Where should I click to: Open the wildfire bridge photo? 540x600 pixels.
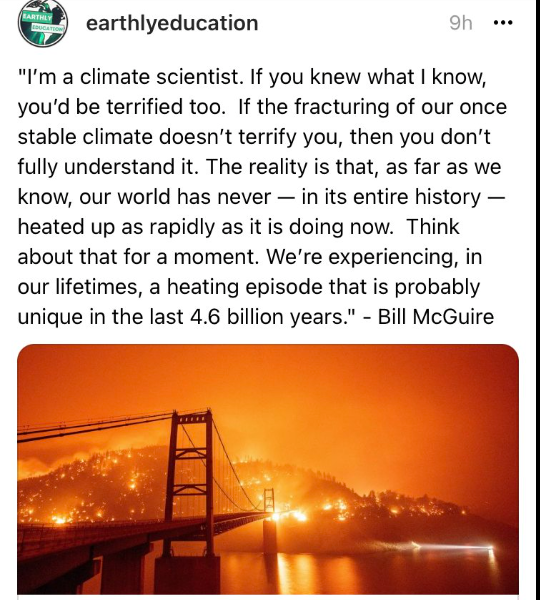268,469
